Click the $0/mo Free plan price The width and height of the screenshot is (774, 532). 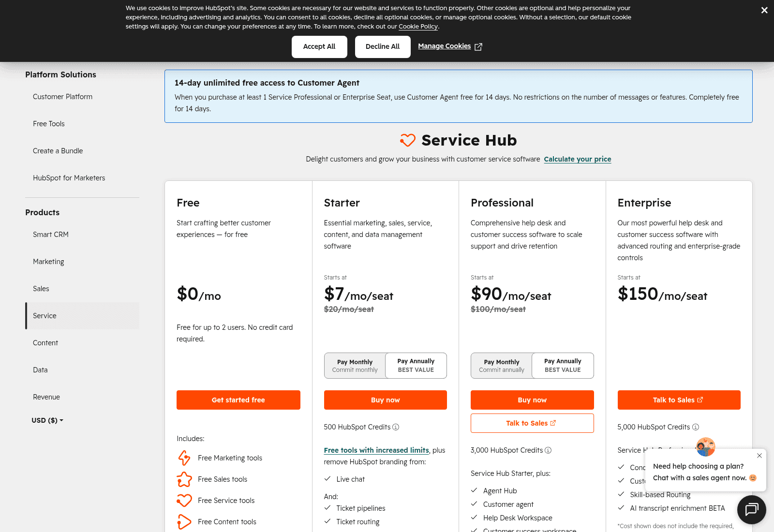pyautogui.click(x=199, y=294)
